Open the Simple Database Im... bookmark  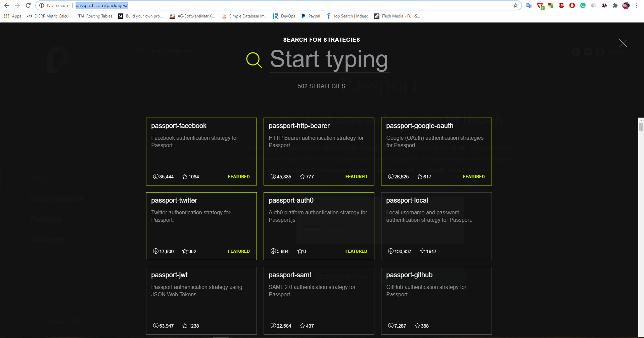[245, 16]
